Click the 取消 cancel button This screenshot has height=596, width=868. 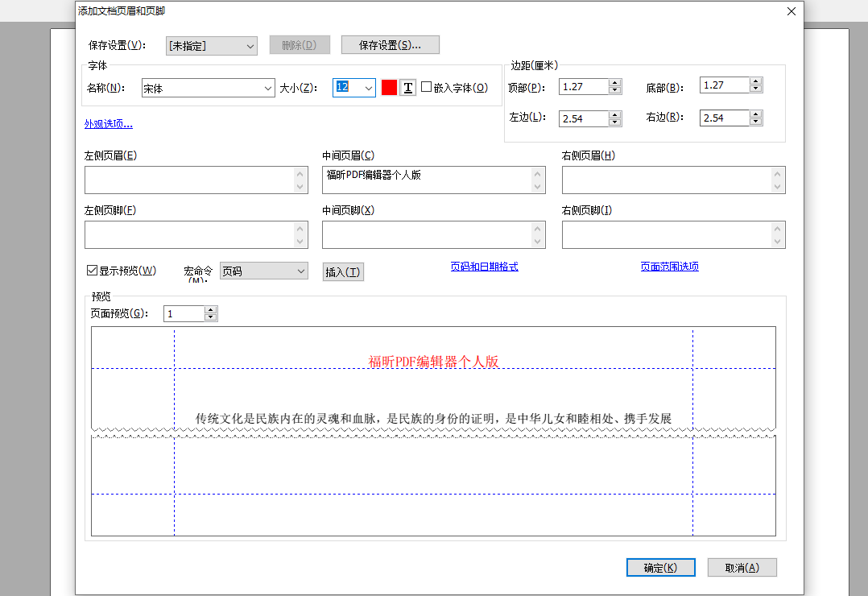(x=741, y=567)
